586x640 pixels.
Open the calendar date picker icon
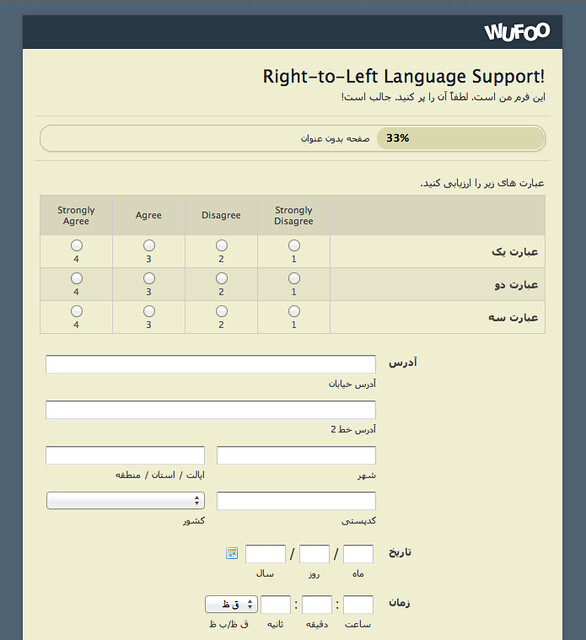232,553
